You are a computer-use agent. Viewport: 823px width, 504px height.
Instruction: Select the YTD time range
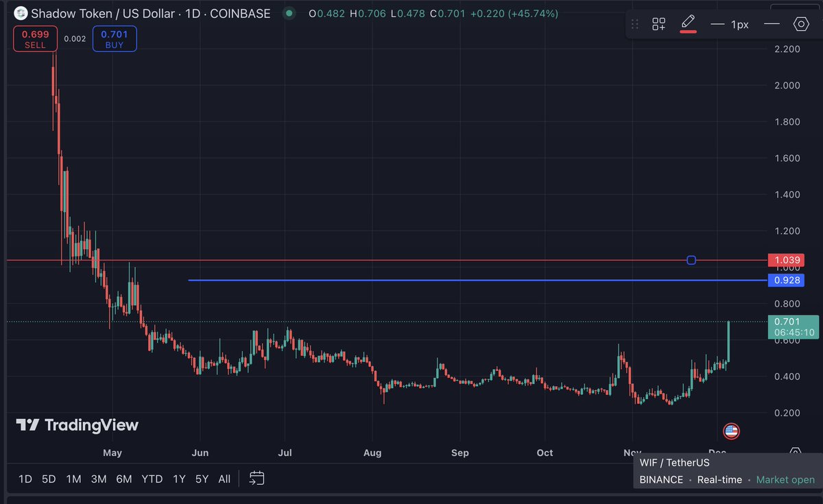(152, 479)
